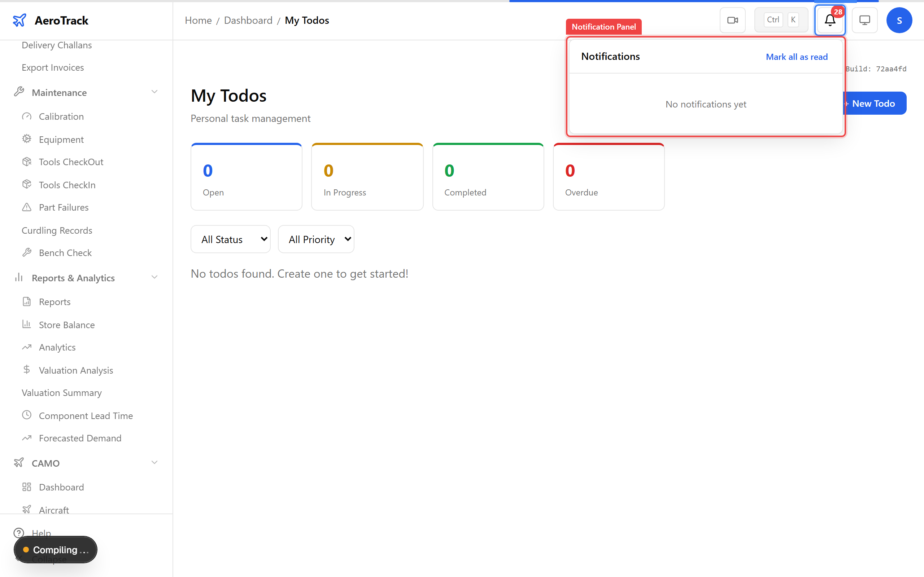Open Tools CheckOut in the sidebar
924x577 pixels.
(x=71, y=162)
